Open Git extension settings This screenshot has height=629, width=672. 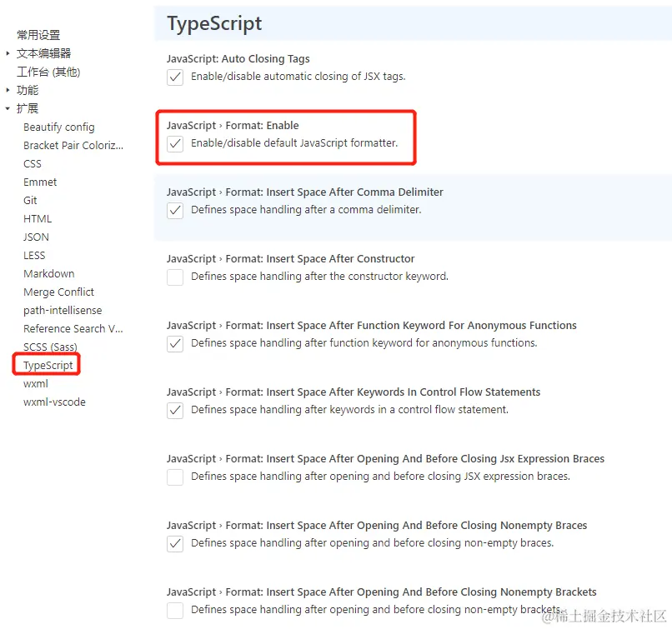point(30,201)
